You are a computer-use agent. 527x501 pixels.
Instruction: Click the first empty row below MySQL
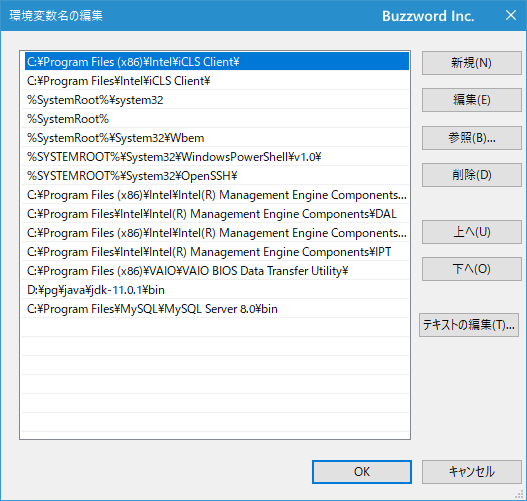215,328
